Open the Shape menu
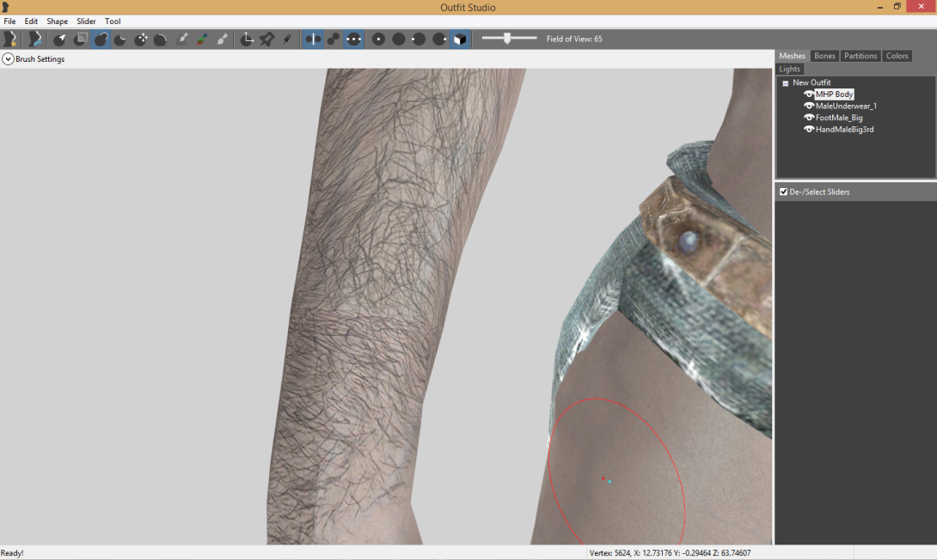This screenshot has height=560, width=937. (58, 21)
